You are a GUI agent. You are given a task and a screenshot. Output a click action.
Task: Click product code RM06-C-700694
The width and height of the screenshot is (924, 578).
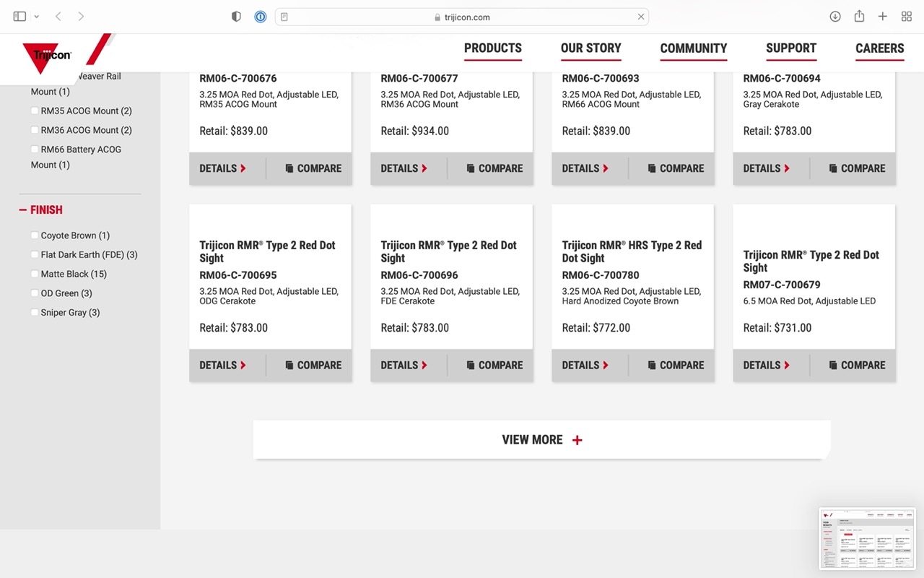[x=782, y=78]
